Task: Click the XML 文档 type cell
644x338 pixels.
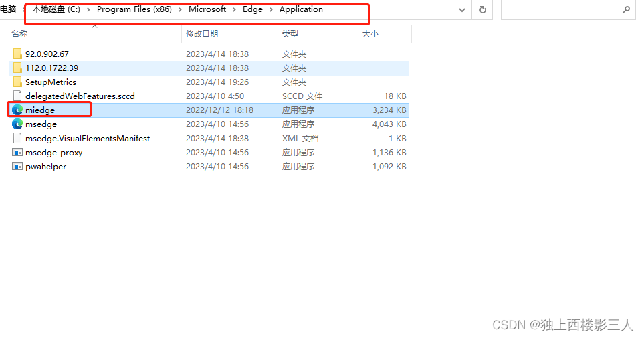Action: [x=300, y=138]
